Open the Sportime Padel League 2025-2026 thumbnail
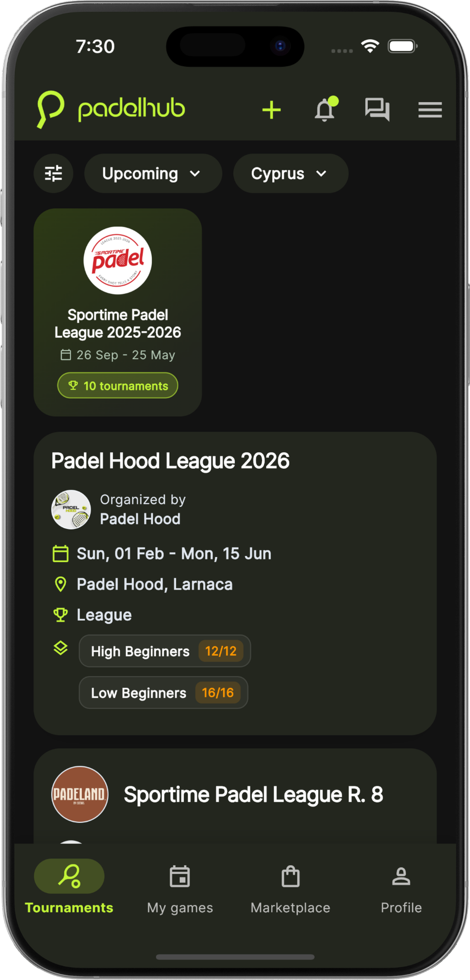The image size is (470, 980). point(118,261)
